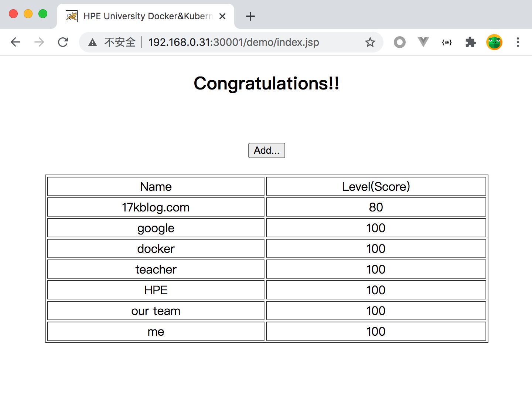Viewport: 532px width, 400px height.
Task: Click the Level(Score) column header
Action: tap(376, 187)
